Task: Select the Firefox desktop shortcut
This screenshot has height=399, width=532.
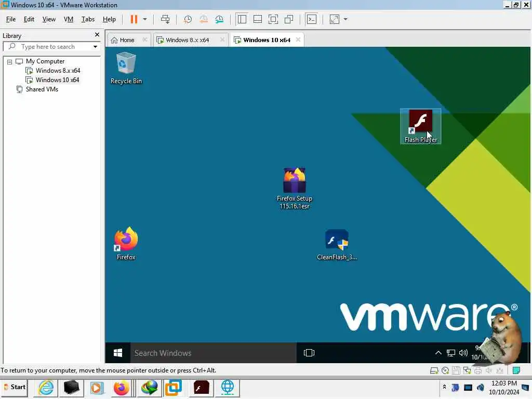Action: [126, 244]
